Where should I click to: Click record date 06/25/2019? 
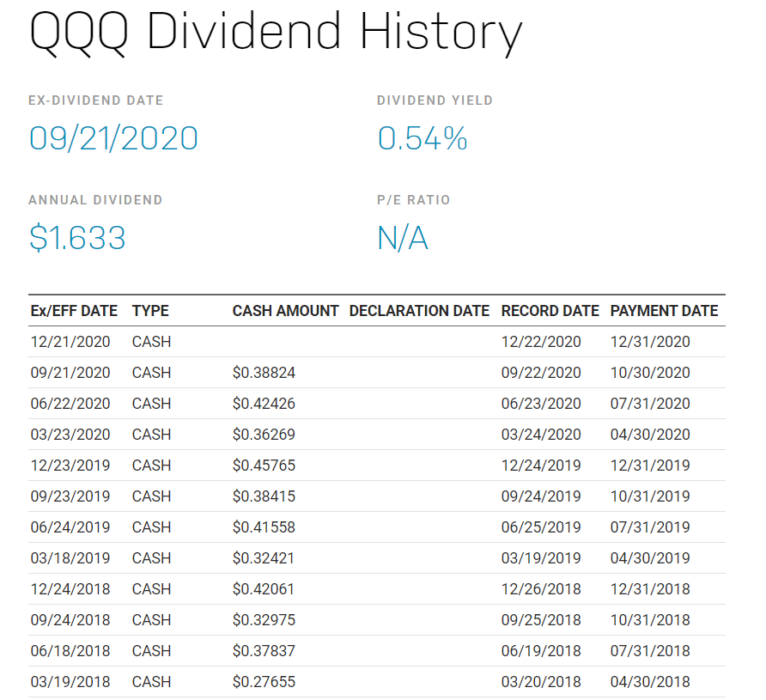pyautogui.click(x=541, y=527)
